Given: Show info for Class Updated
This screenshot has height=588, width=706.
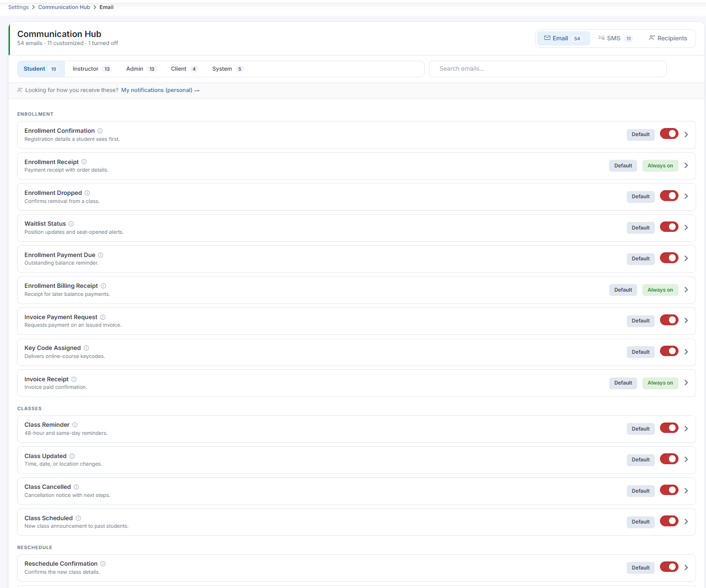Looking at the screenshot, I should pos(72,456).
